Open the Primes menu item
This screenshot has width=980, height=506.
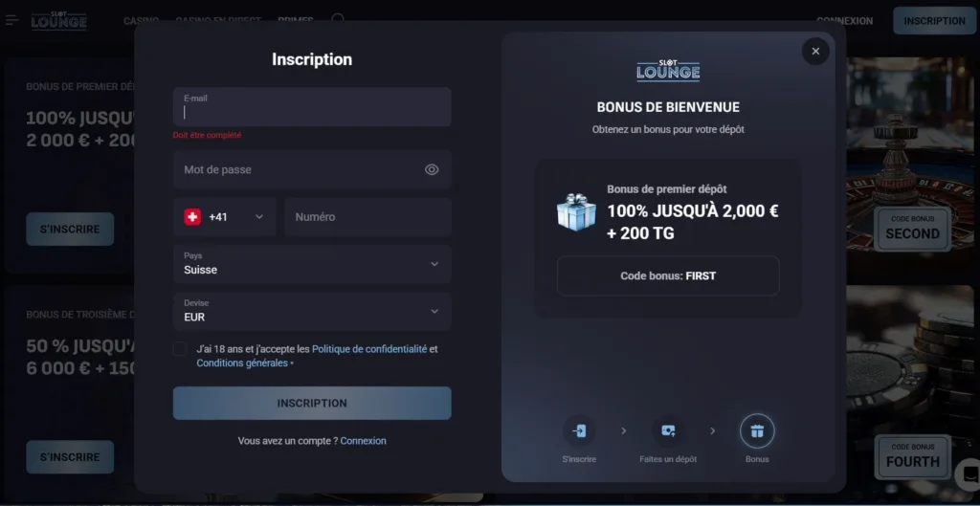click(296, 21)
